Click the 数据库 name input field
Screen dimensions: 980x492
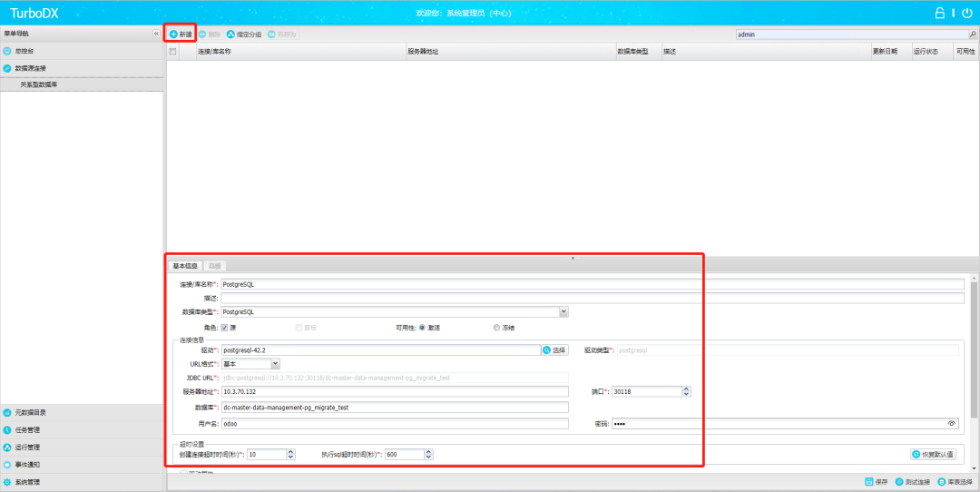pyautogui.click(x=395, y=407)
